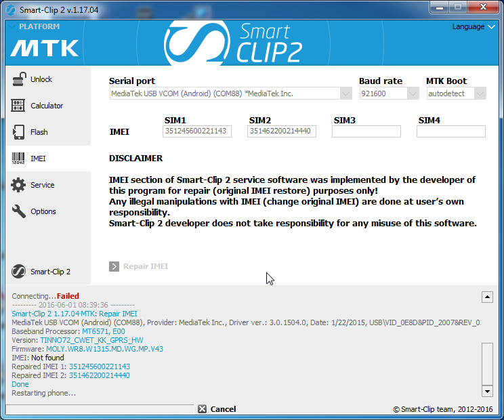Click the 'Done' log entry
Screen dimensions: 504x420
point(20,384)
